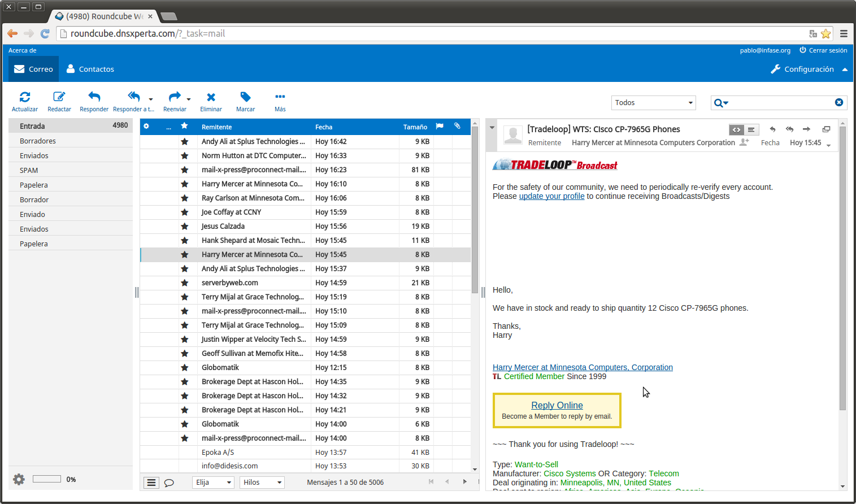Switch to list view mode
The image size is (856, 504).
point(151,483)
